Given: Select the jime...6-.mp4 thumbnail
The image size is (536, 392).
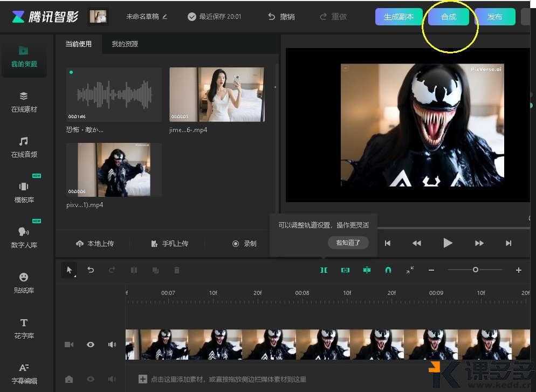Looking at the screenshot, I should 217,94.
